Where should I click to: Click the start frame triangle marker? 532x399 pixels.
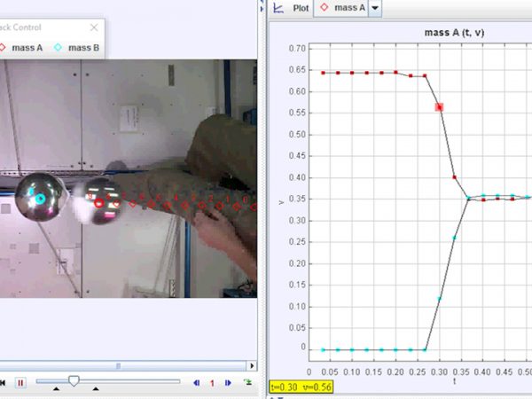[57, 389]
